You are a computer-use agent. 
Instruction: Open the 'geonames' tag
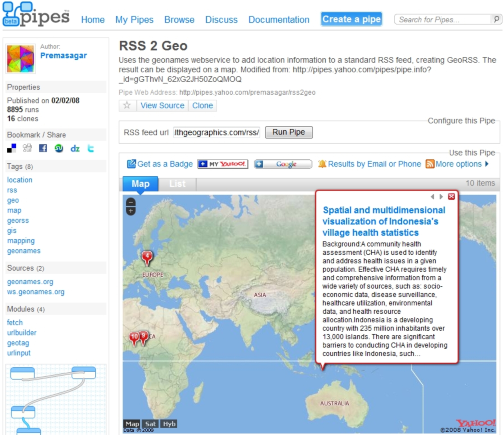coord(24,251)
